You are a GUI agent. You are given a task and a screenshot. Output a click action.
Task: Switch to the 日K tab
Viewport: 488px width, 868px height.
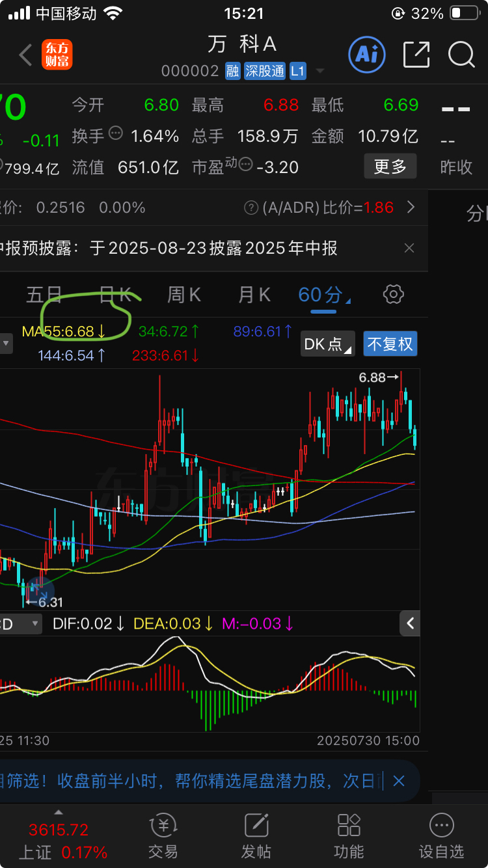coord(115,295)
